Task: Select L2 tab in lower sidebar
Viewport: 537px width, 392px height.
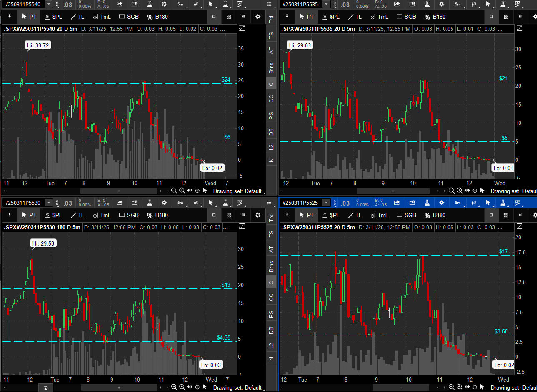Action: (x=271, y=345)
